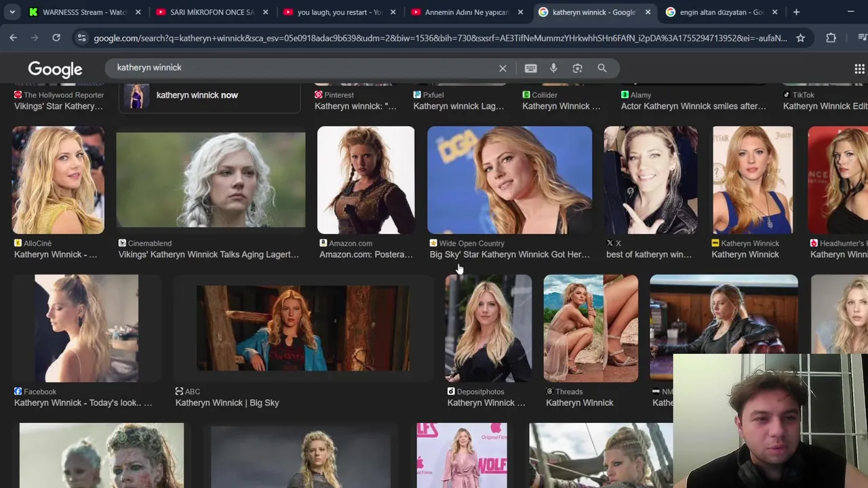Reload the current page
The width and height of the screenshot is (868, 488).
[56, 38]
